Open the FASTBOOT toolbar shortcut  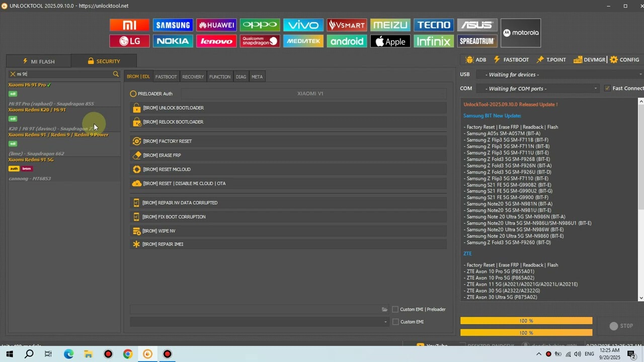pyautogui.click(x=511, y=60)
